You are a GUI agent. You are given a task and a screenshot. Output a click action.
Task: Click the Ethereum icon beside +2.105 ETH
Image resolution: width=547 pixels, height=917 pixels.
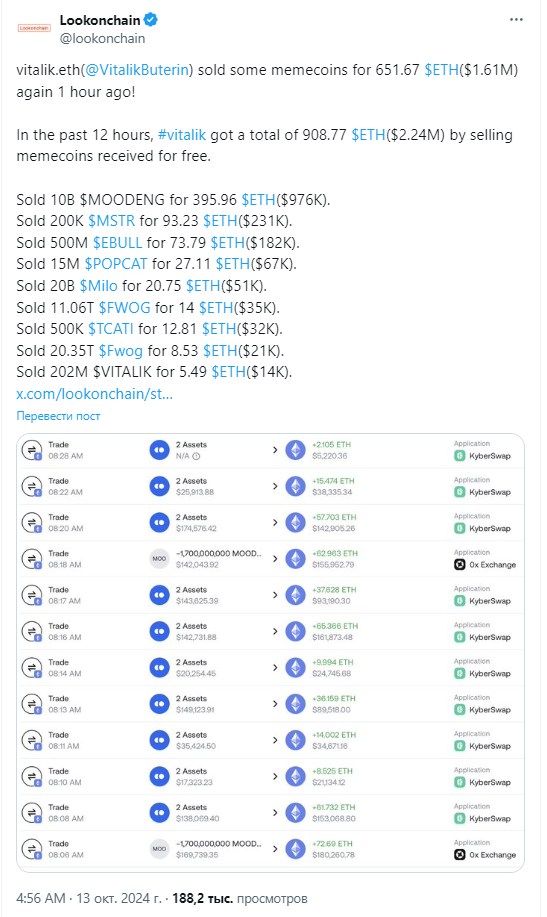coord(295,450)
